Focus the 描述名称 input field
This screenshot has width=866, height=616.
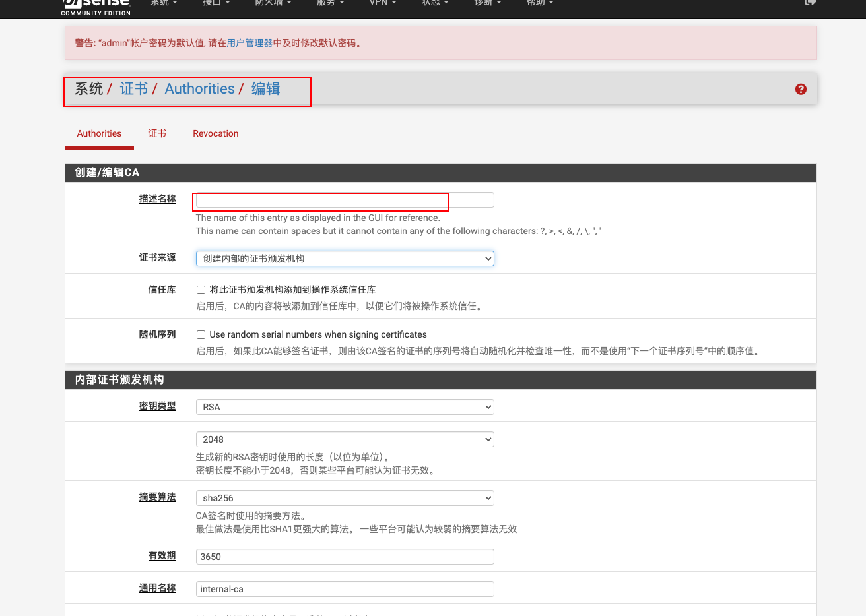click(x=345, y=200)
